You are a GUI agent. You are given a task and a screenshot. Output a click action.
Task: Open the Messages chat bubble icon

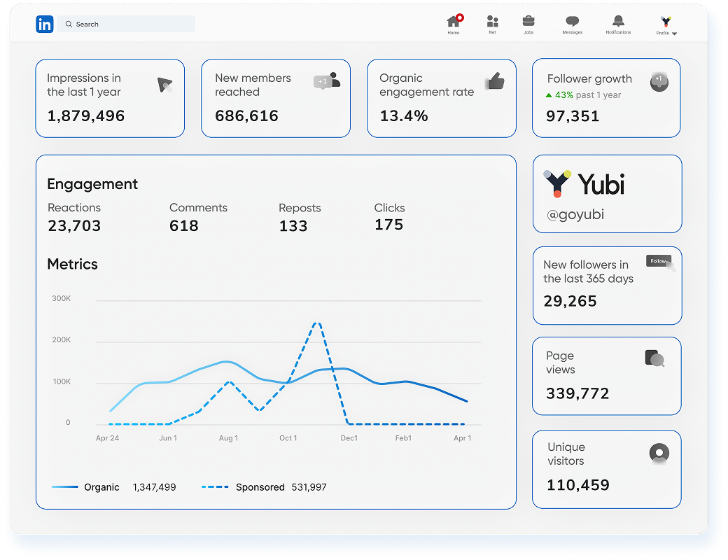coord(573,22)
